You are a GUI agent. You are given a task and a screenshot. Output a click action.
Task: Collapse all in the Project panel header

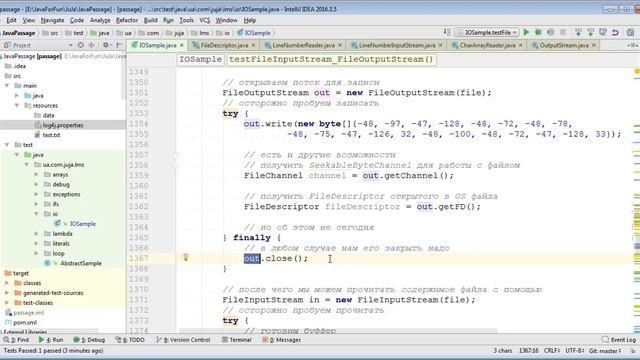[x=91, y=45]
